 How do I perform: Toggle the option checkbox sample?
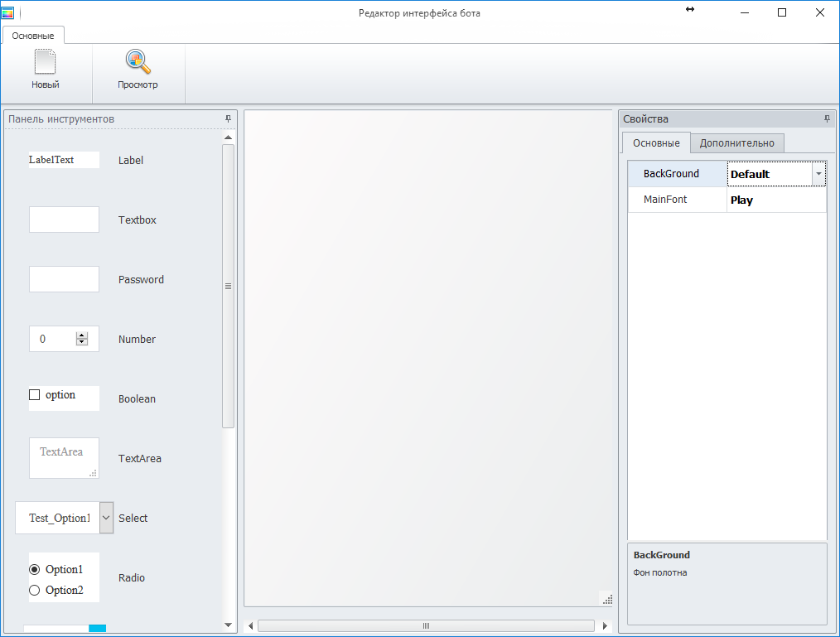point(34,395)
